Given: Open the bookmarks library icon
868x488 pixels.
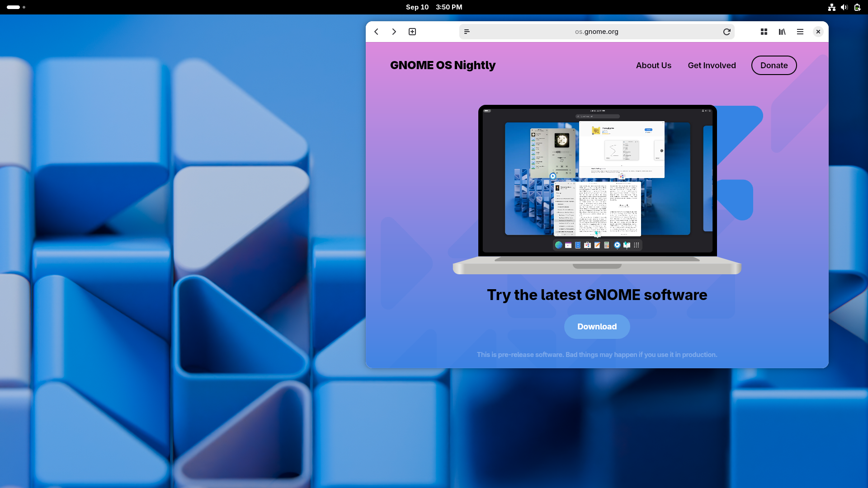Looking at the screenshot, I should [782, 32].
